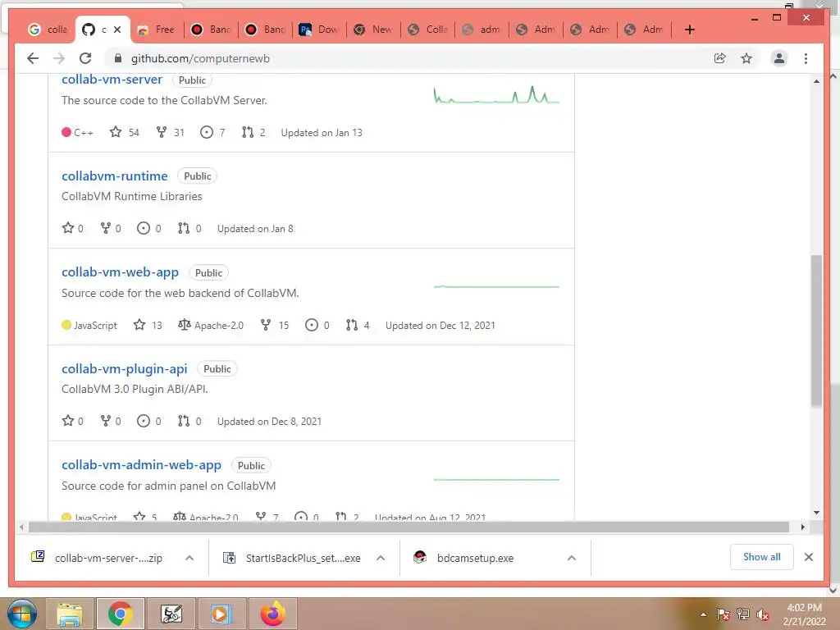Click the network tray icon
Screen dimensions: 840x630
pyautogui.click(x=743, y=614)
